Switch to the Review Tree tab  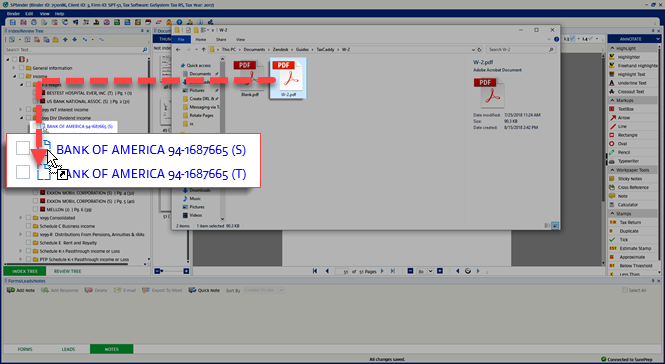tap(67, 271)
